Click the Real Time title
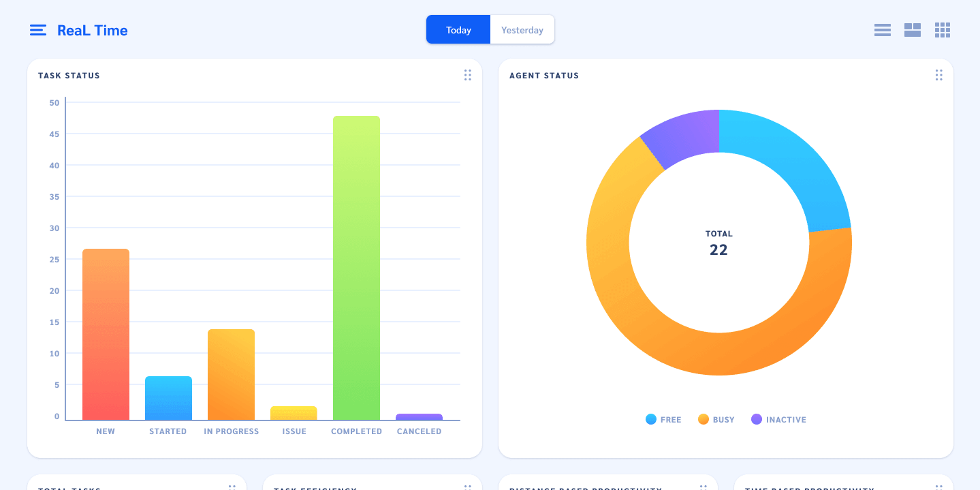 (92, 30)
